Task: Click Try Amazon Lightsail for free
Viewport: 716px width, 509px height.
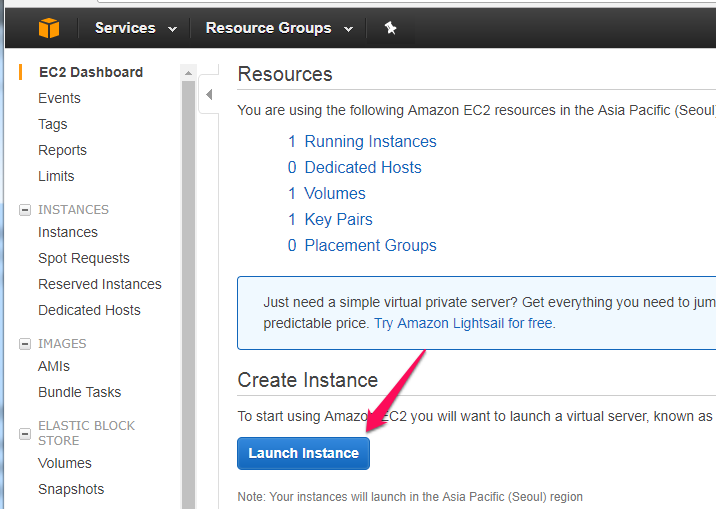Action: pos(463,323)
